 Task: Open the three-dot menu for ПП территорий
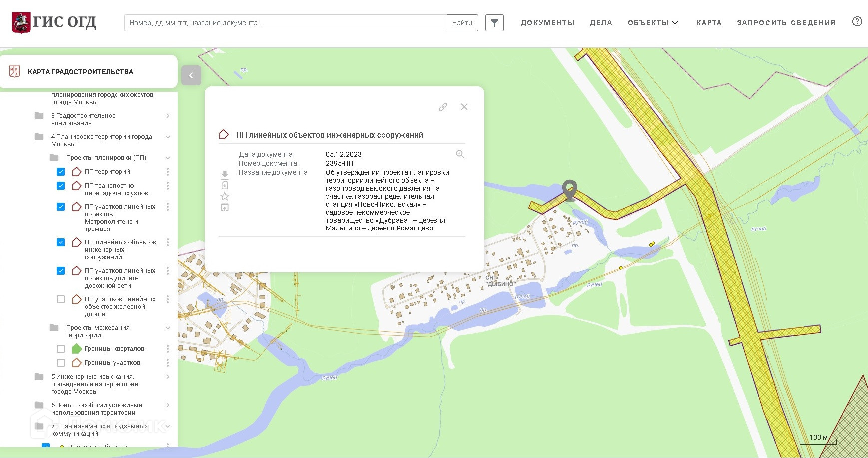coord(168,172)
